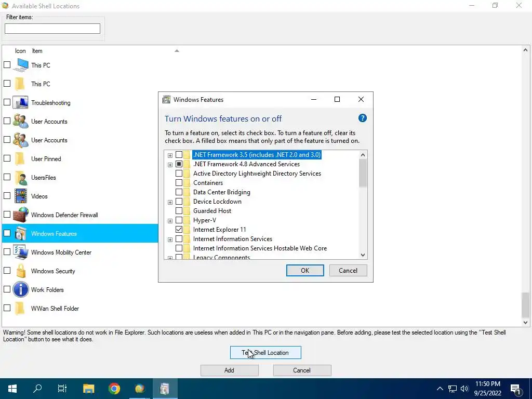This screenshot has width=532, height=399.
Task: Select Active Directory Lightweight Directory Services
Action: click(x=257, y=174)
